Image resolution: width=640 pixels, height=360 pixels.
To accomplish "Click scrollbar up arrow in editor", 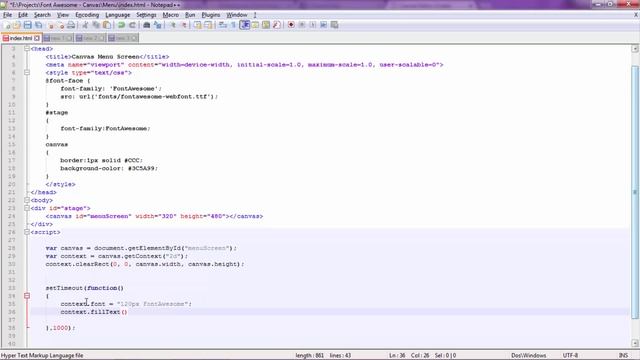I will [635, 49].
